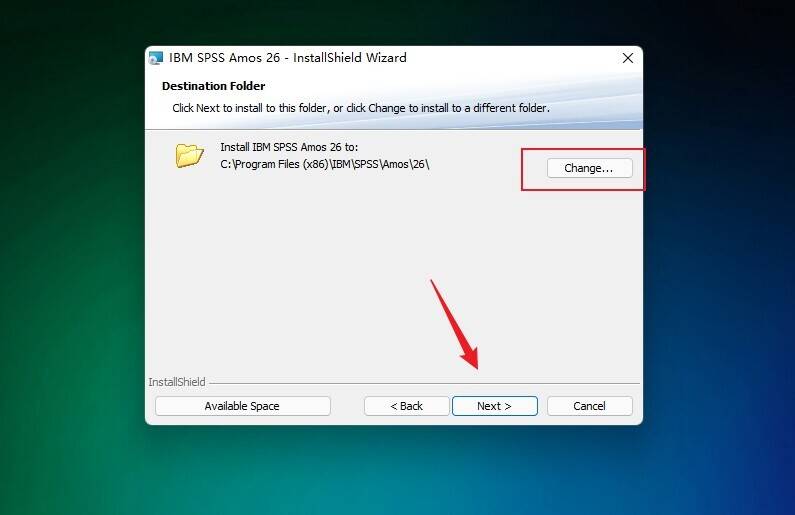Click the instruction text under Destination Folder
The width and height of the screenshot is (795, 515).
(x=361, y=108)
